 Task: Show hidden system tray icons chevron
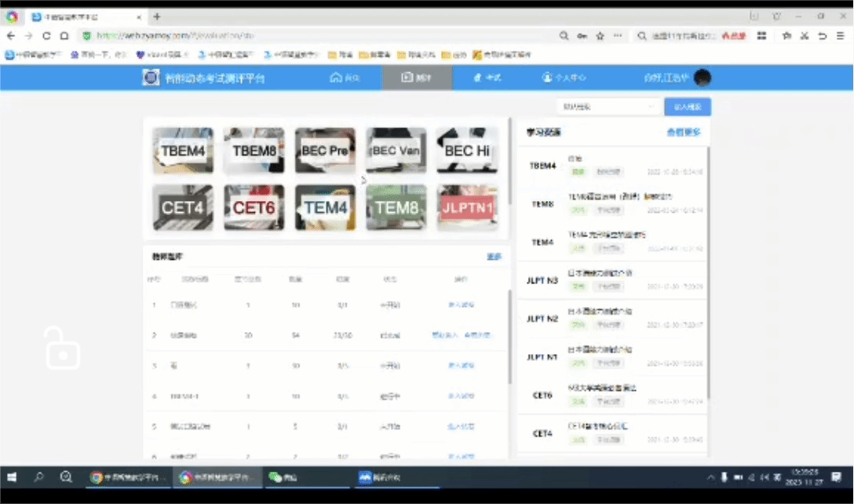point(710,477)
